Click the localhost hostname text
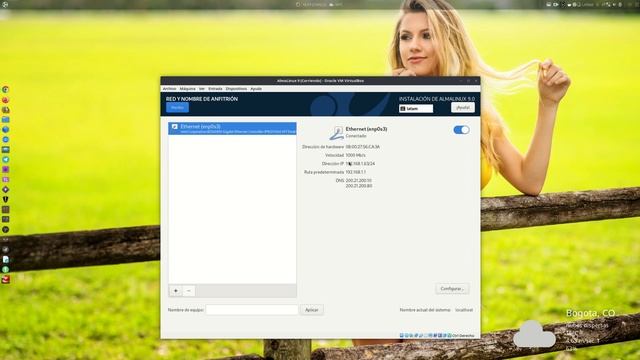 point(464,310)
